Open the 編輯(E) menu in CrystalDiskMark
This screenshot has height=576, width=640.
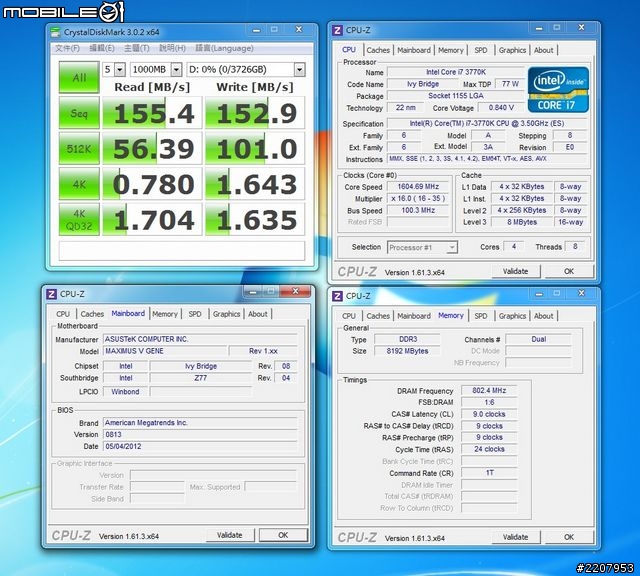pos(102,49)
